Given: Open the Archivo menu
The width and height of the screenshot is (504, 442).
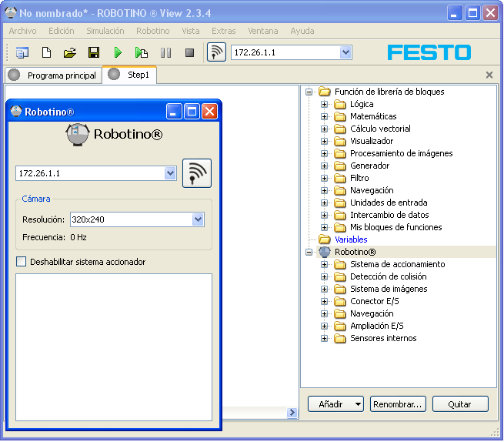Looking at the screenshot, I should pos(22,31).
